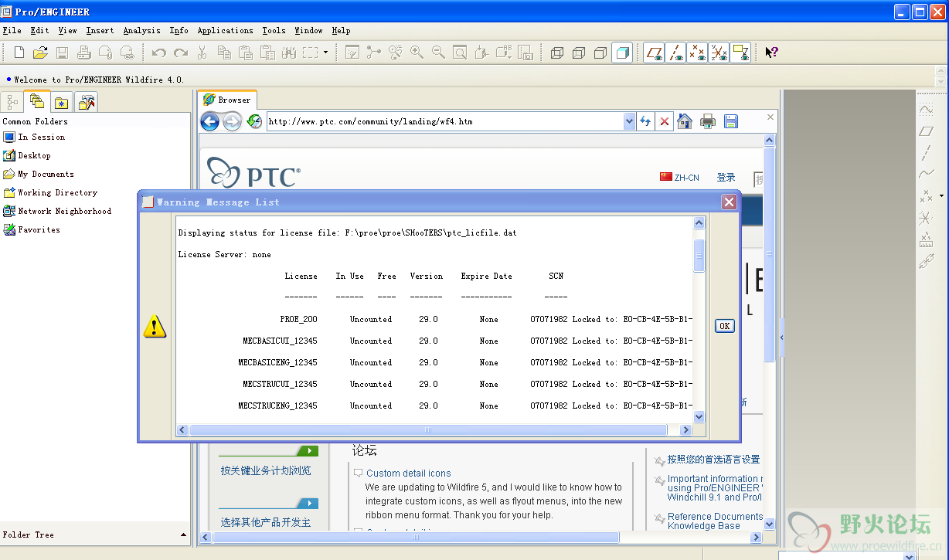
Task: Click the Copy icon in toolbar
Action: 224,53
